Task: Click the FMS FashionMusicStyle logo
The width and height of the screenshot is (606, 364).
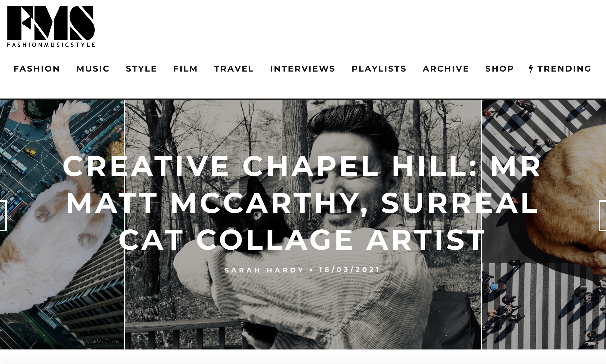Action: [51, 26]
